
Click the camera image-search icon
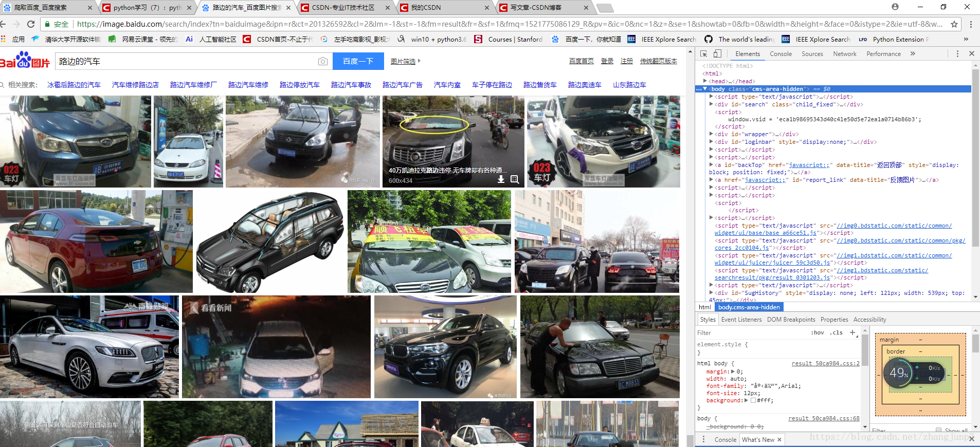tap(322, 61)
